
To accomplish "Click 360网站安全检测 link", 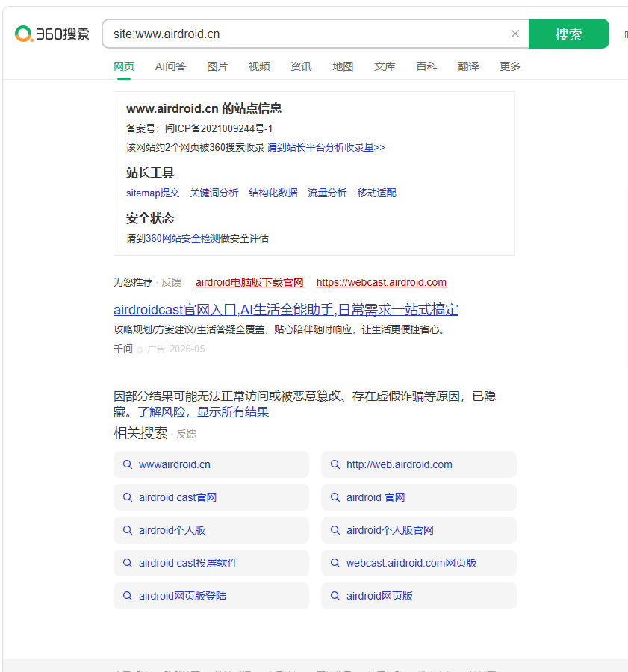I will coord(183,238).
